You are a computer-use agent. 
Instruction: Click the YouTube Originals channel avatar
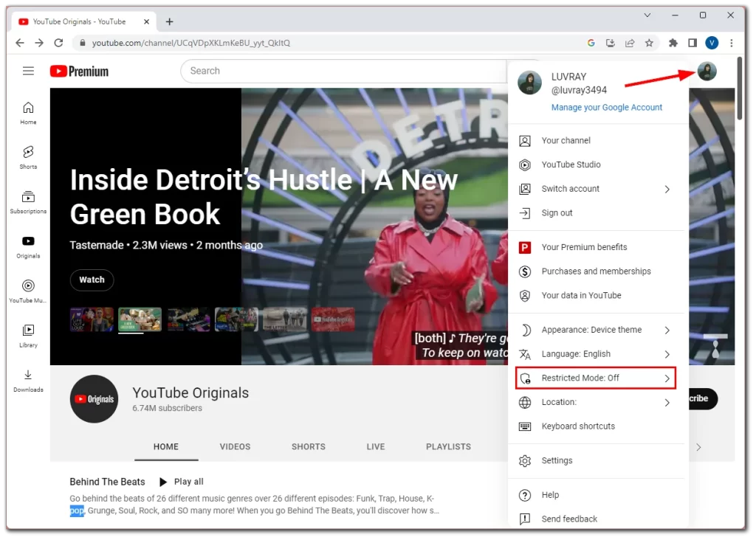[94, 399]
